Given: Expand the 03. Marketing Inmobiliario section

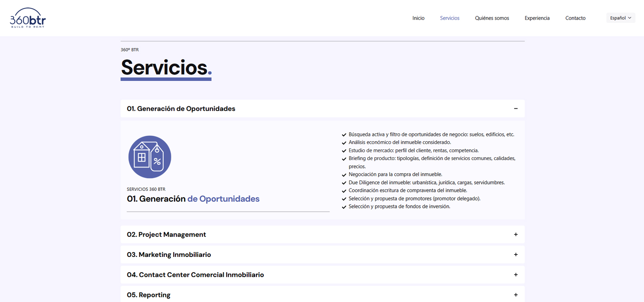Looking at the screenshot, I should coord(169,255).
